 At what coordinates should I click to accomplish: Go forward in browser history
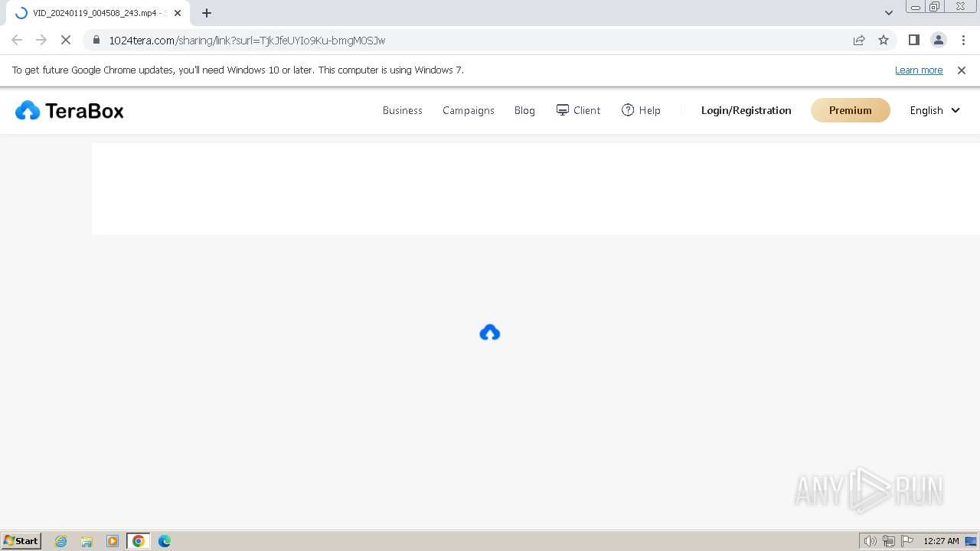pos(41,40)
